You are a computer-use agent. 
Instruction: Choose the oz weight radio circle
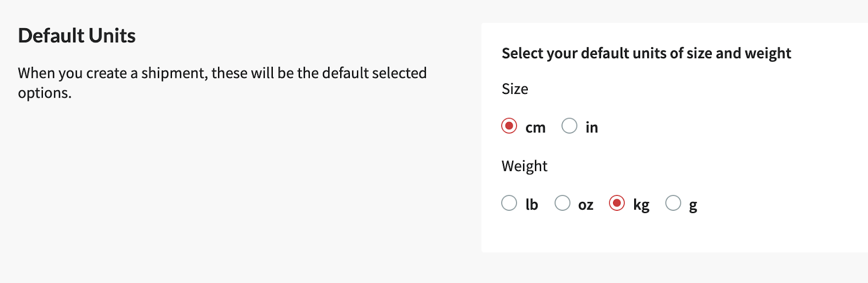point(563,204)
